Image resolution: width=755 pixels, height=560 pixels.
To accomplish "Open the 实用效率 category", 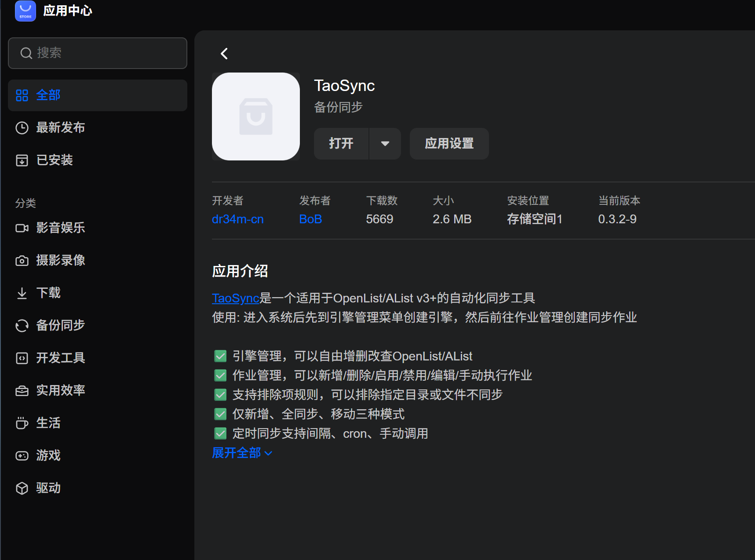I will point(98,391).
